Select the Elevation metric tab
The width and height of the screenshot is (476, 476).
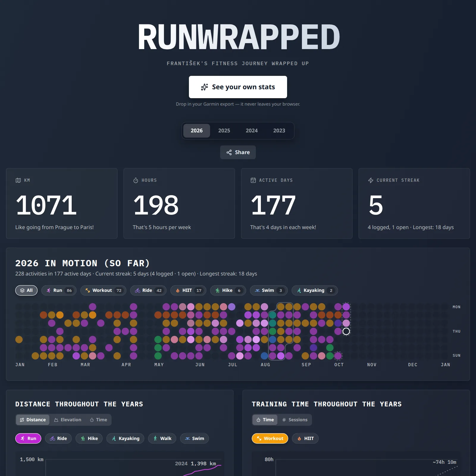point(68,420)
